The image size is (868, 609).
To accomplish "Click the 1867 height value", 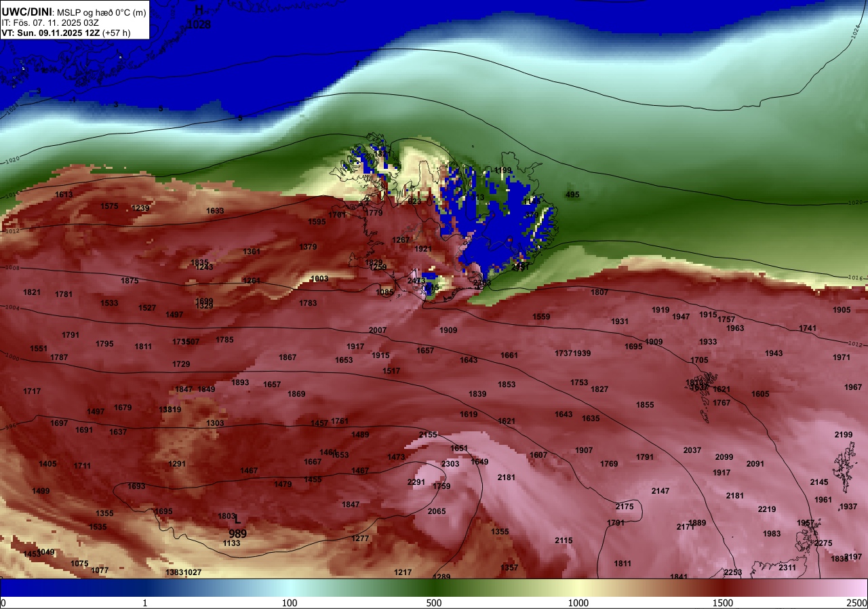I will point(288,357).
